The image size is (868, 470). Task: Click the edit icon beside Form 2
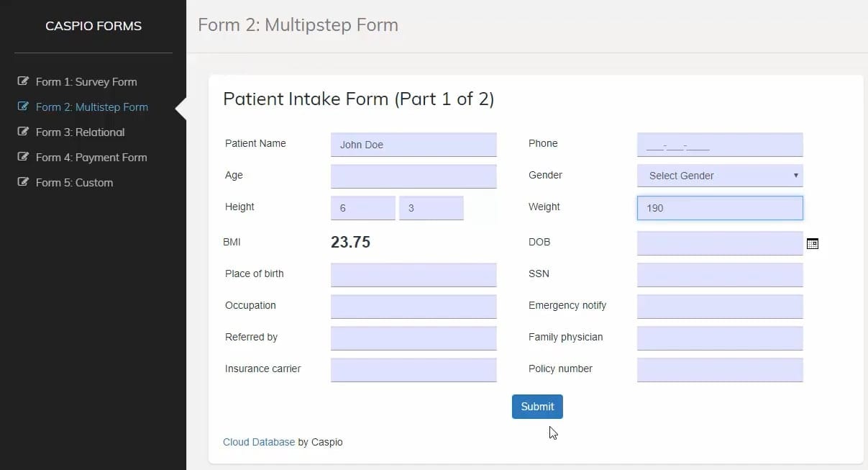point(23,107)
